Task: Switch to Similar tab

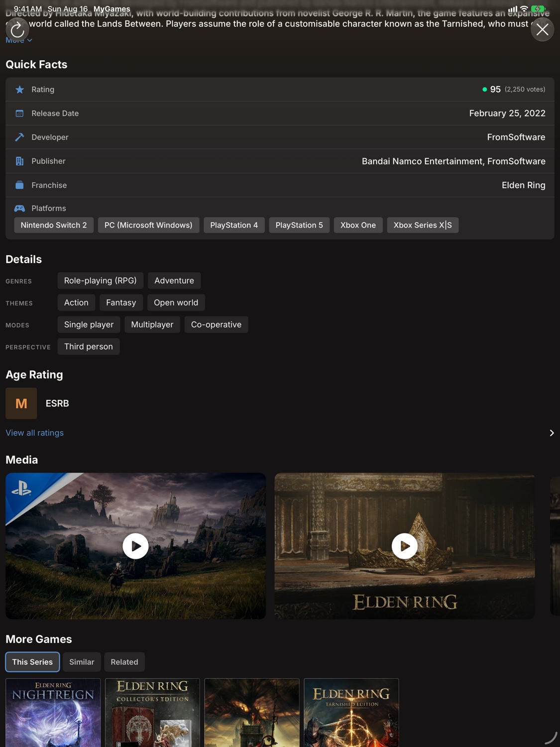Action: (x=82, y=662)
